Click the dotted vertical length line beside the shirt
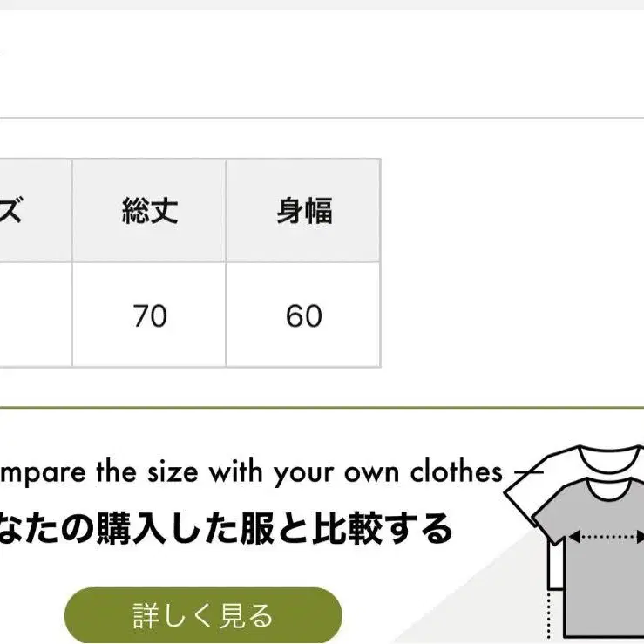Screen dimensions: 644x644 (549, 616)
